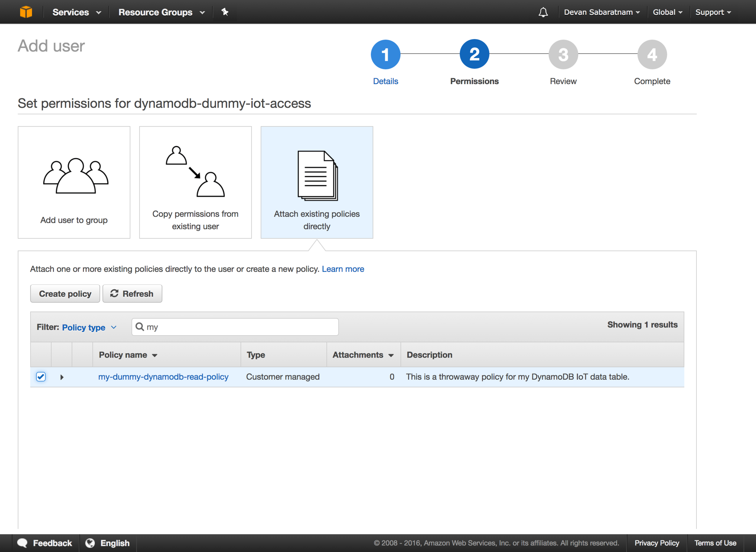Viewport: 756px width, 552px height.
Task: Click the English language globe icon
Action: [90, 543]
